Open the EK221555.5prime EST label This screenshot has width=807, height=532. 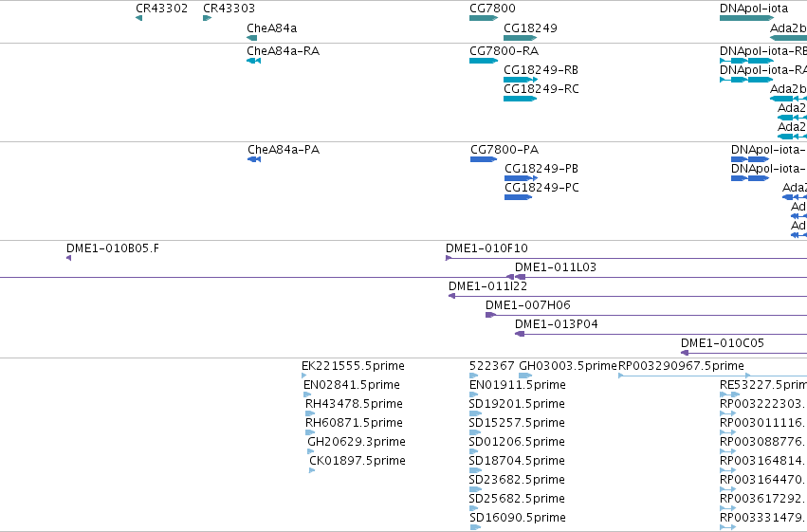point(353,366)
